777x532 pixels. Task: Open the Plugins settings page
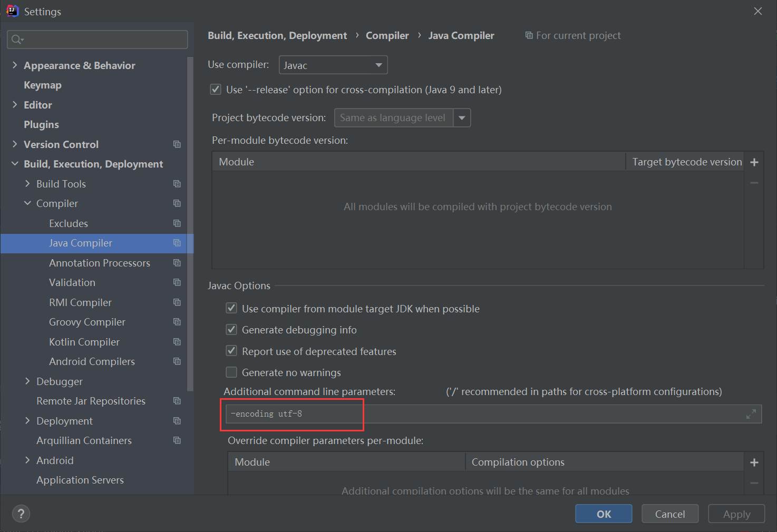coord(41,124)
